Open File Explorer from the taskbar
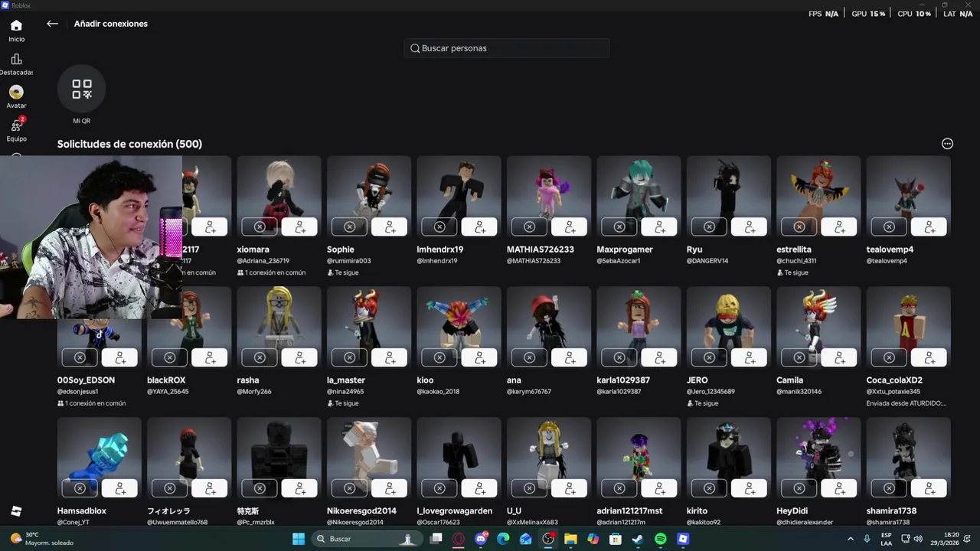The height and width of the screenshot is (551, 980). click(x=570, y=539)
